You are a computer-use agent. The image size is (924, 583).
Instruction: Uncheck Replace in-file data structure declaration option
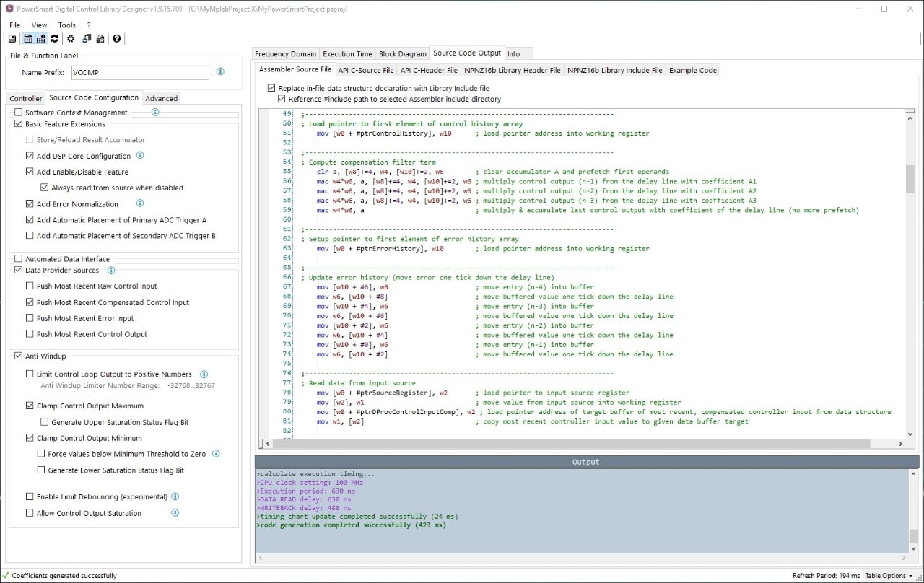click(271, 88)
